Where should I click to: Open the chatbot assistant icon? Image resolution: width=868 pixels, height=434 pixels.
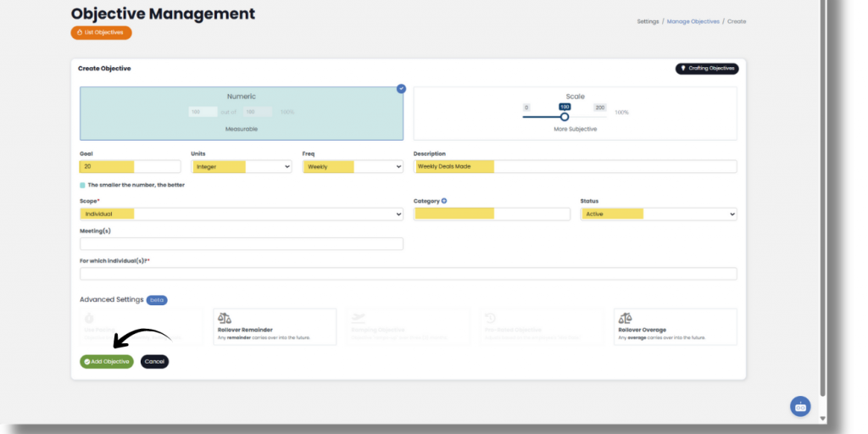pyautogui.click(x=800, y=406)
